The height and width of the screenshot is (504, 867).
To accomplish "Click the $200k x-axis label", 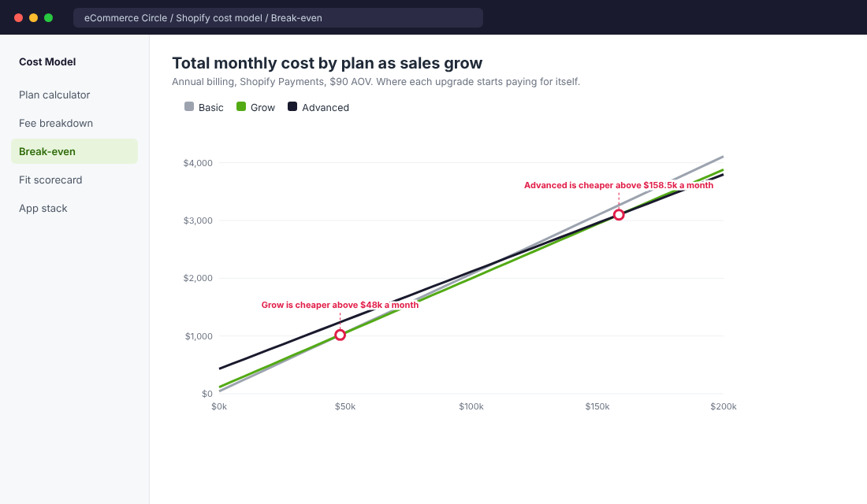I will (724, 406).
